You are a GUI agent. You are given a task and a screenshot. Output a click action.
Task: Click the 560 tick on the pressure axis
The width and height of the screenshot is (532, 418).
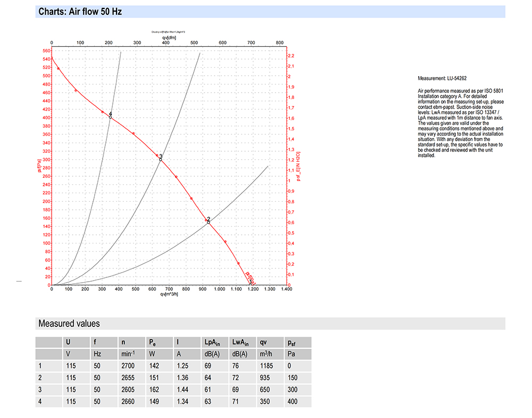46,51
